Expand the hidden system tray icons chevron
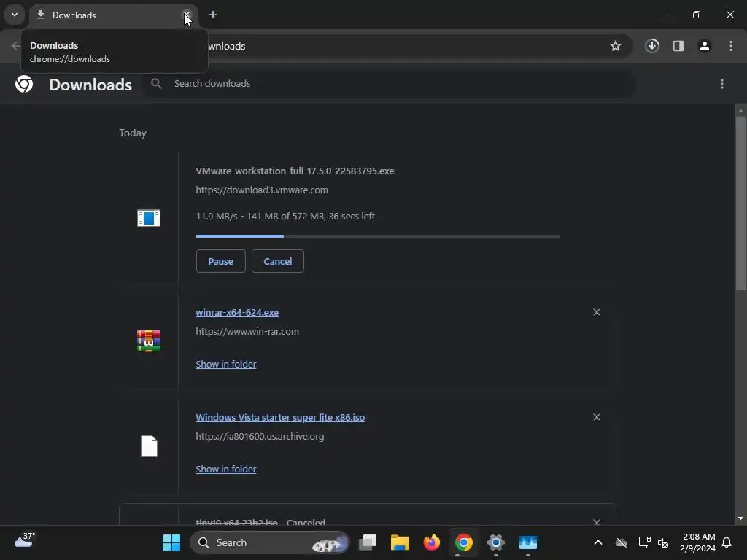747x560 pixels. [598, 542]
